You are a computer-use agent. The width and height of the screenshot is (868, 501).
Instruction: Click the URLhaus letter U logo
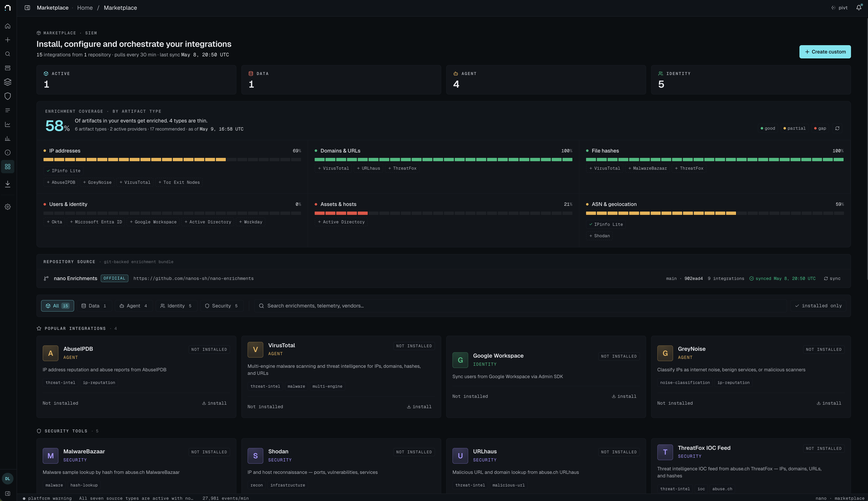[460, 456]
